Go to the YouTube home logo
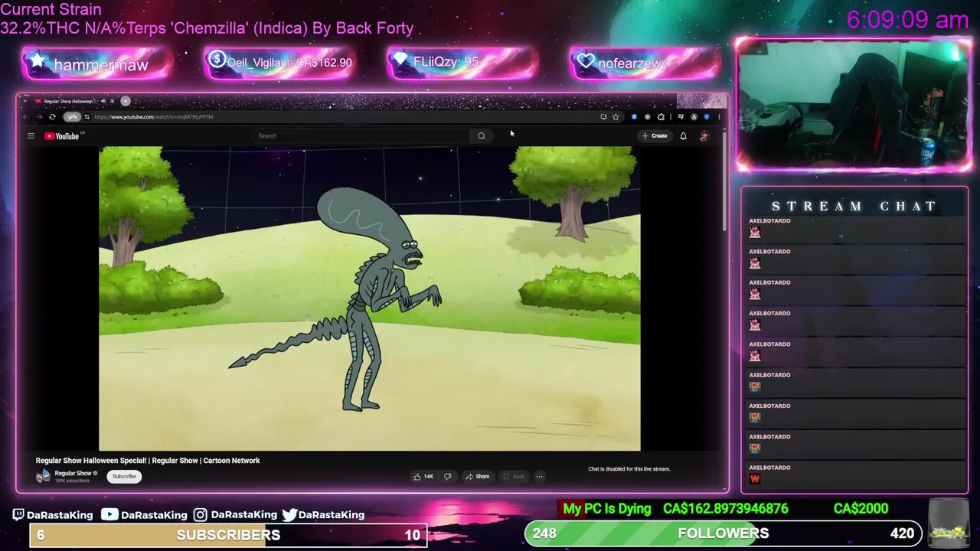Image resolution: width=980 pixels, height=551 pixels. click(61, 135)
